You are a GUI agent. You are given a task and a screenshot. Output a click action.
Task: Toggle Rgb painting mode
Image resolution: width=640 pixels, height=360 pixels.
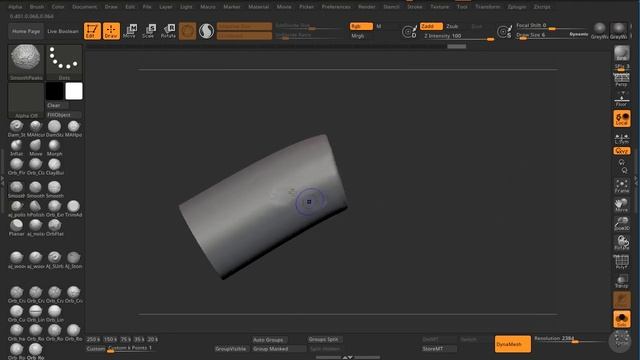(361, 26)
